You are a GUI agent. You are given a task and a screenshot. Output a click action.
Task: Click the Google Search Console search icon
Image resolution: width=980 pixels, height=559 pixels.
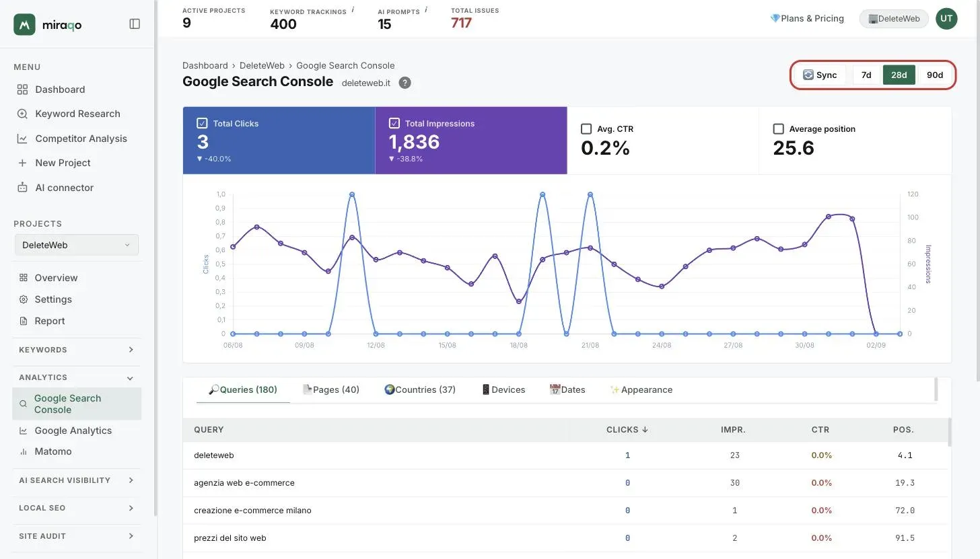coord(24,404)
